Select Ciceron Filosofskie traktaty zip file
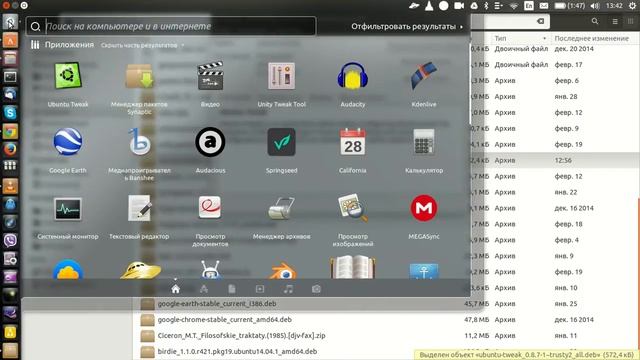Image resolution: width=640 pixels, height=360 pixels. (241, 336)
